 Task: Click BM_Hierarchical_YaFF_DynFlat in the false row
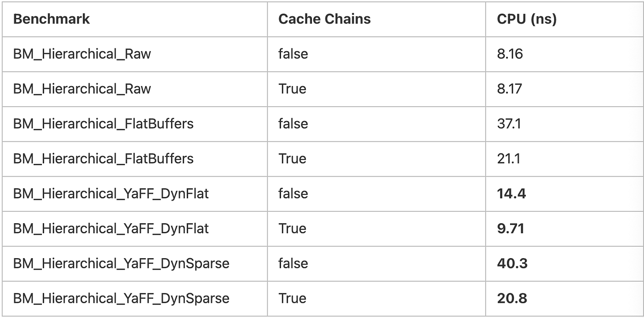point(111,194)
